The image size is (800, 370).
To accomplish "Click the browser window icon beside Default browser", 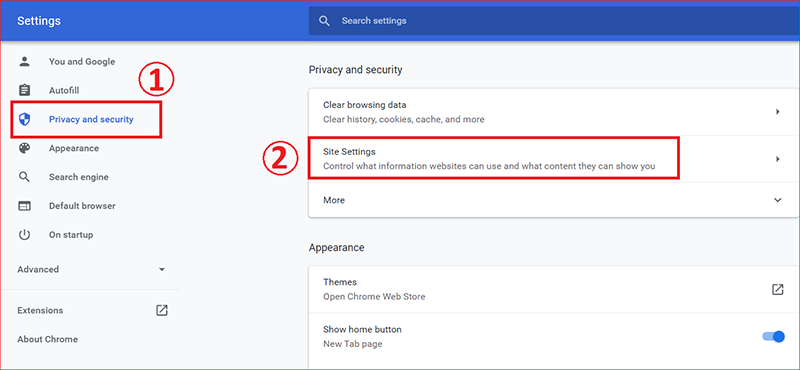I will (x=24, y=206).
